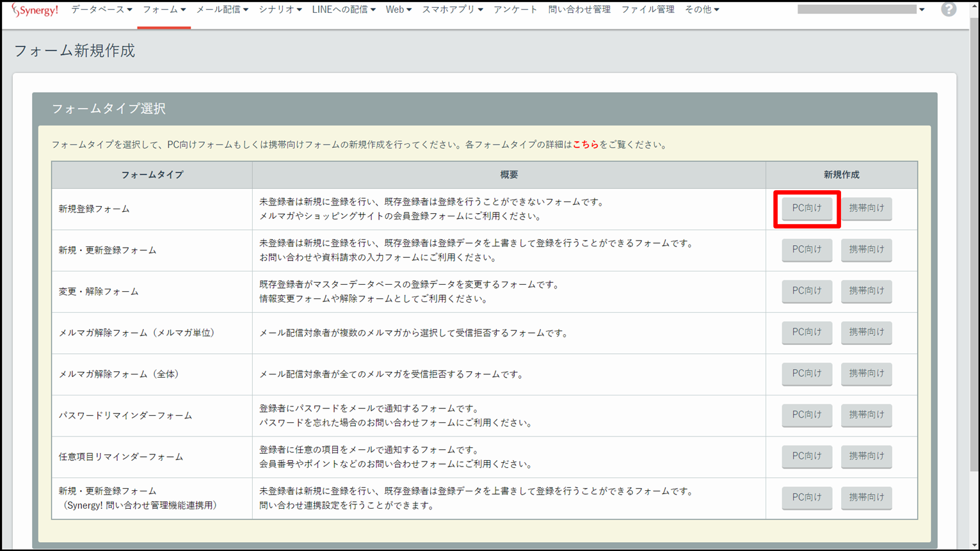Choose PC向け for パスワードリマインダーフォーム
This screenshot has height=551, width=980.
807,415
